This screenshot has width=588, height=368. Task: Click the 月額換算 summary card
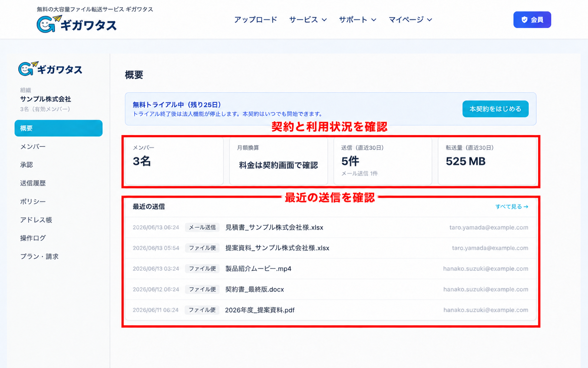(x=278, y=161)
